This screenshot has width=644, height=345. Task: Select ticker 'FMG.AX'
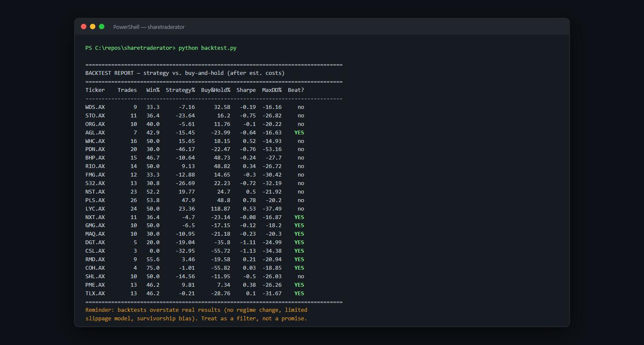[95, 174]
